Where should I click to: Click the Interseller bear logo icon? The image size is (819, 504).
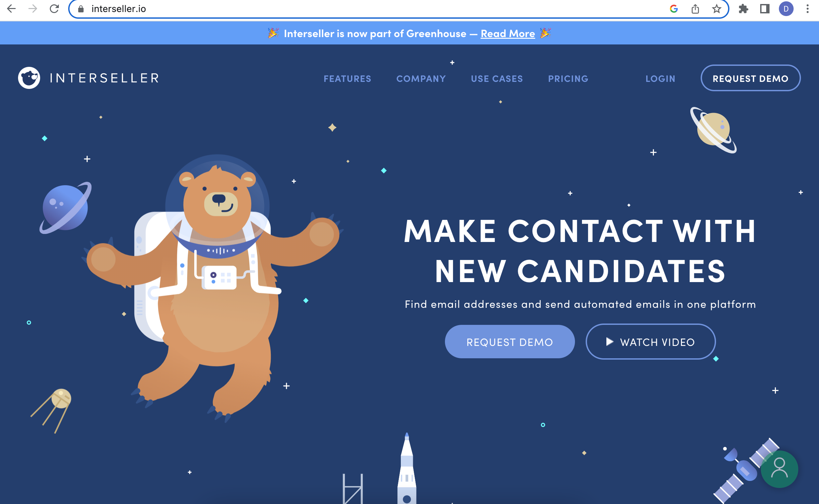[x=29, y=78]
